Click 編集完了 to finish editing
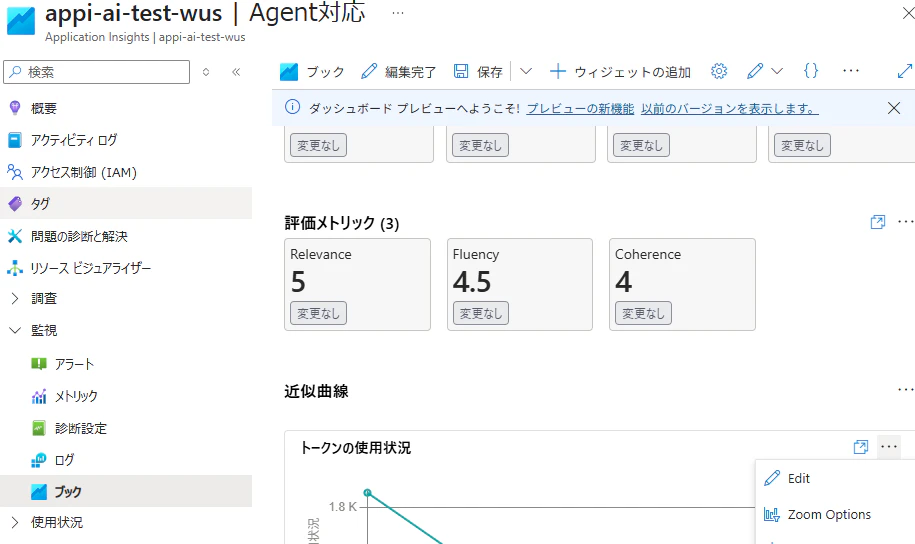 point(399,72)
